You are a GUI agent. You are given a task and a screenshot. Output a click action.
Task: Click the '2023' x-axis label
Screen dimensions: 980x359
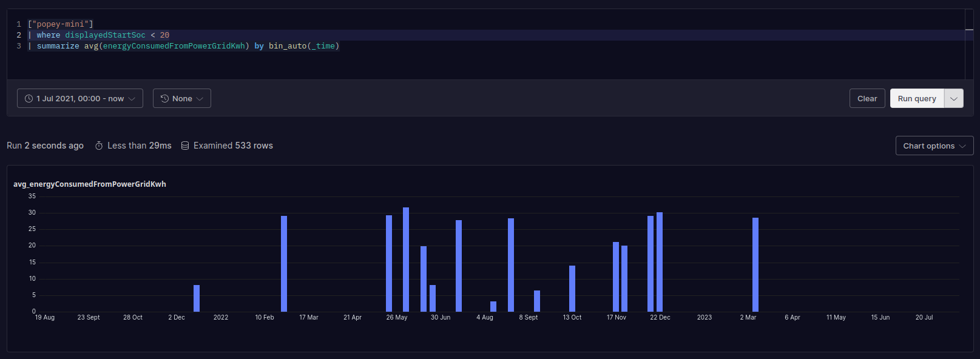(x=705, y=317)
